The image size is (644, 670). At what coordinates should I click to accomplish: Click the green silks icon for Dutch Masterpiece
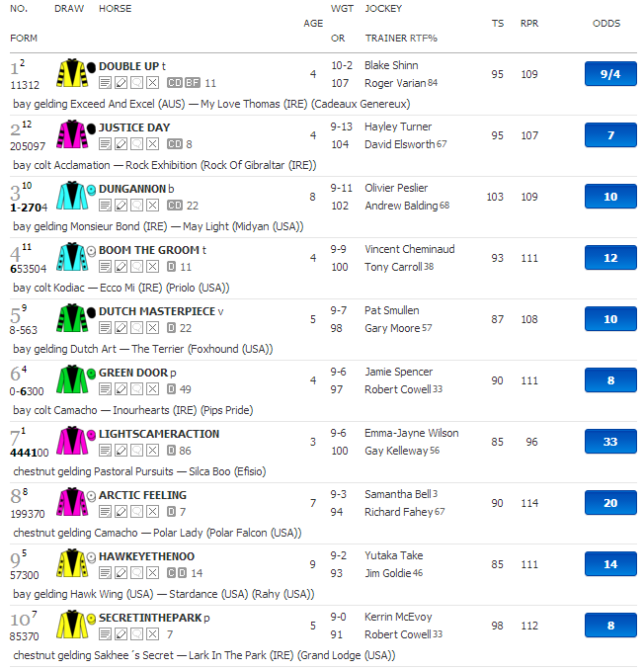pyautogui.click(x=71, y=318)
